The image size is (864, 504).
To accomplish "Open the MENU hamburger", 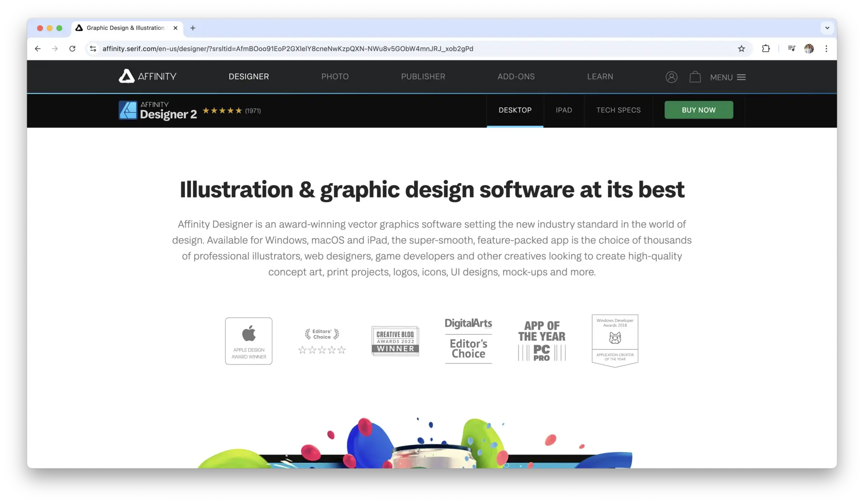I will pyautogui.click(x=728, y=77).
